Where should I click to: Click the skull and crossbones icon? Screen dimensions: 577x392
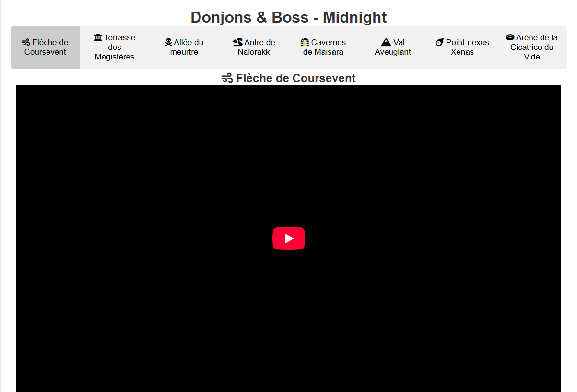click(168, 42)
